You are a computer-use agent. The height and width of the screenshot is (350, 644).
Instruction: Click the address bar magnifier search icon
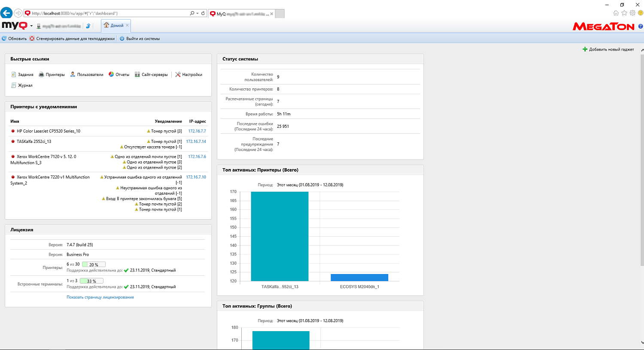pos(192,13)
